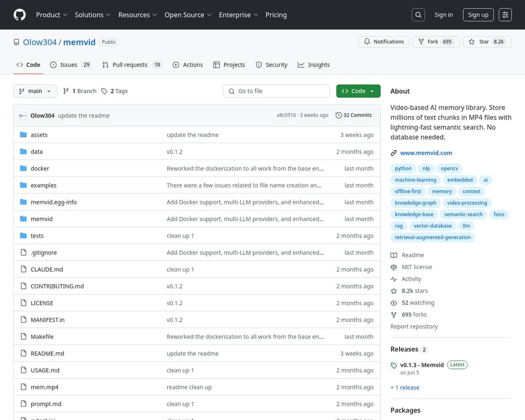Switch to the Issues tab
Screen dimensions: 525x420
tap(70, 65)
